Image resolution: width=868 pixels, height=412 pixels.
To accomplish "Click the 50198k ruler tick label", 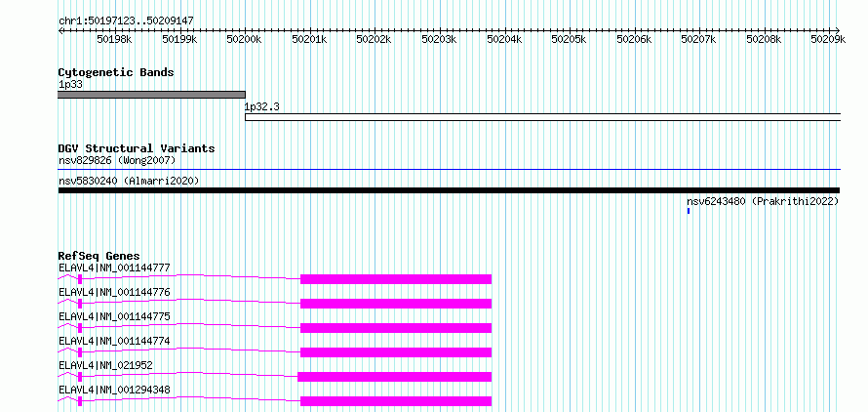I will (114, 39).
